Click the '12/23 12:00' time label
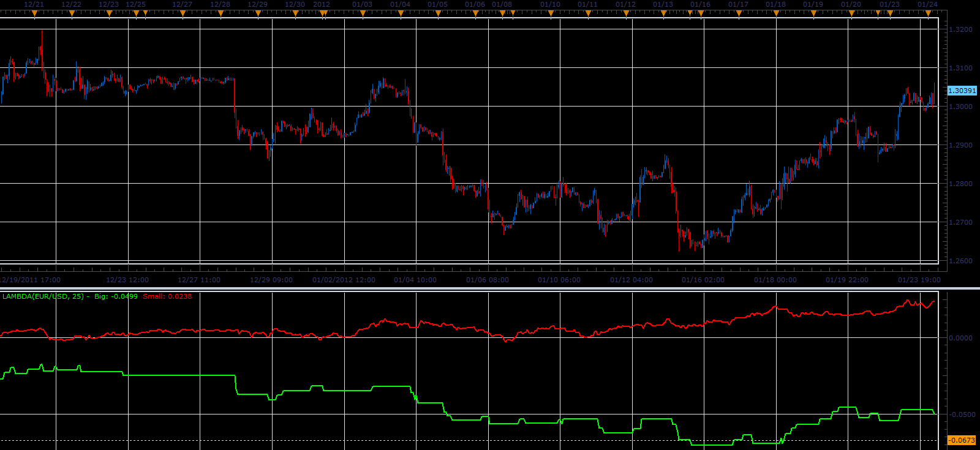This screenshot has height=450, width=980. pos(127,280)
